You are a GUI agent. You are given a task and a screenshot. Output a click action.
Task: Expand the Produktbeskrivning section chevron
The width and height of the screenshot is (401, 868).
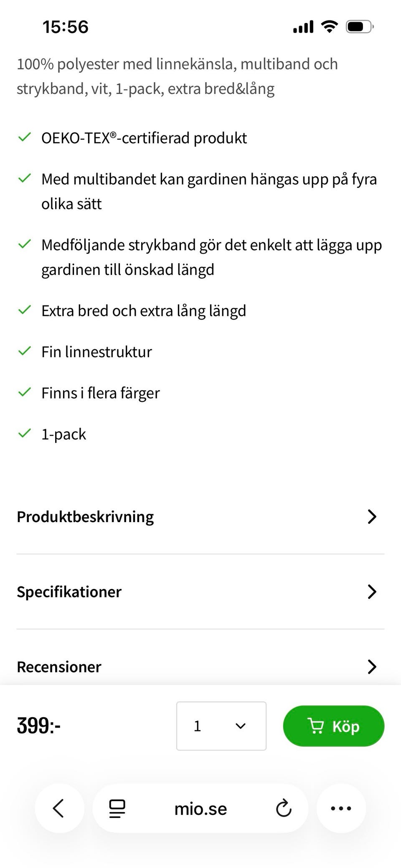[371, 517]
